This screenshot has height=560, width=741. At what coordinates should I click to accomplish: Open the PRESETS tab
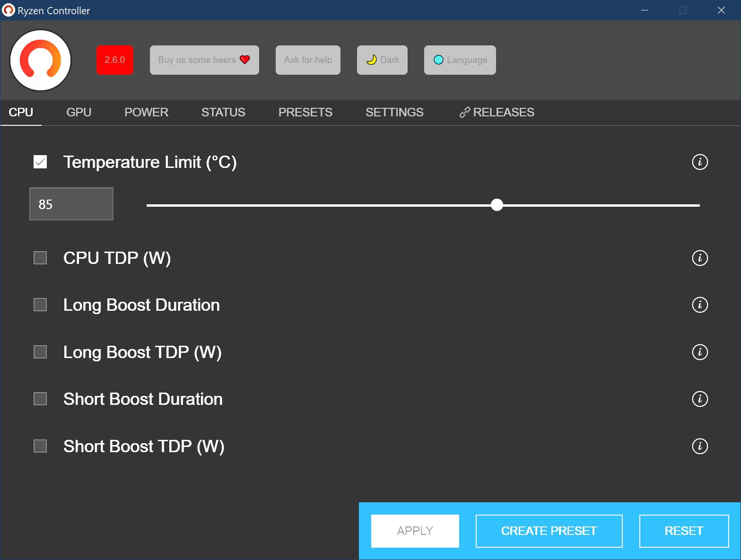[x=305, y=113]
